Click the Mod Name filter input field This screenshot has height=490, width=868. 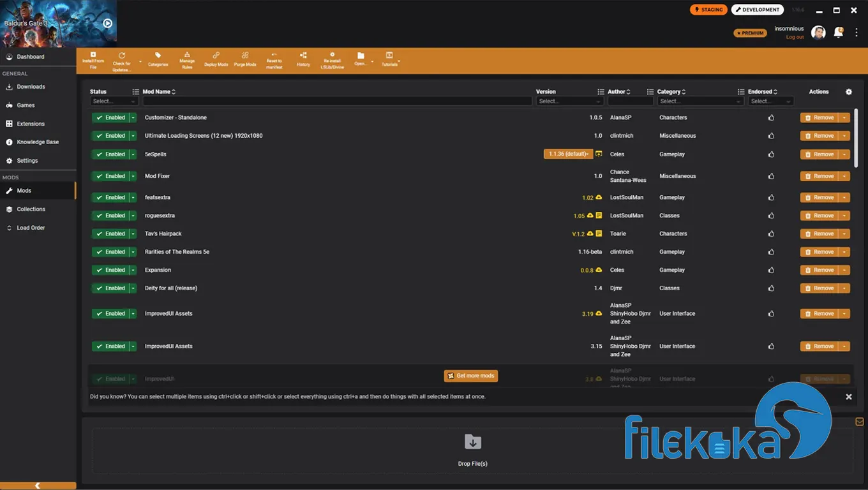click(x=337, y=101)
